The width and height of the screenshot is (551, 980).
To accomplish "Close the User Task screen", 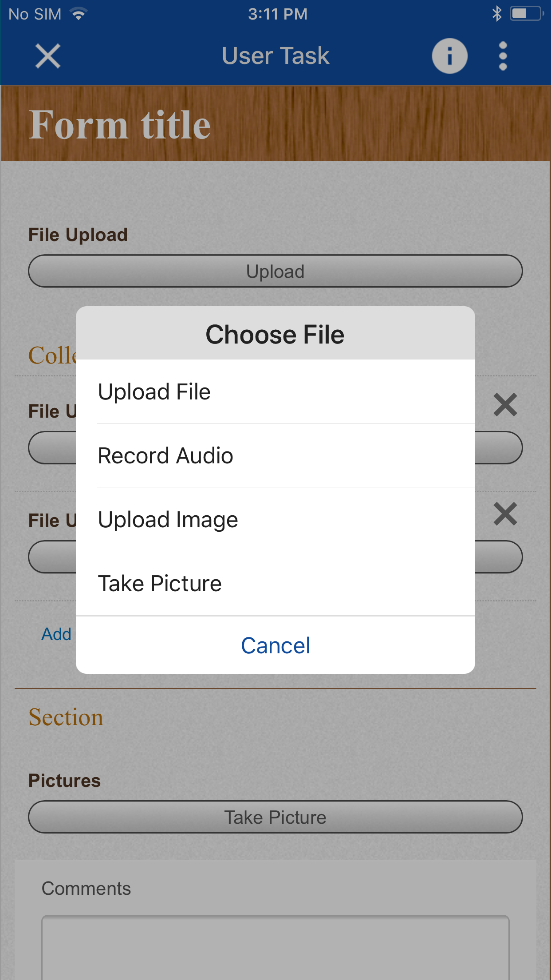I will click(x=48, y=56).
